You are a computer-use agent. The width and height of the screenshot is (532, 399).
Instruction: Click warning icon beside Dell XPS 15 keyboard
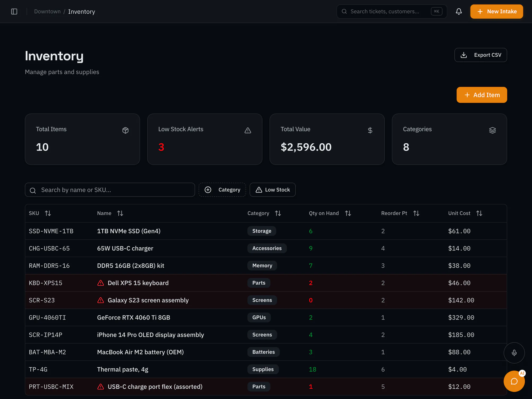101,283
